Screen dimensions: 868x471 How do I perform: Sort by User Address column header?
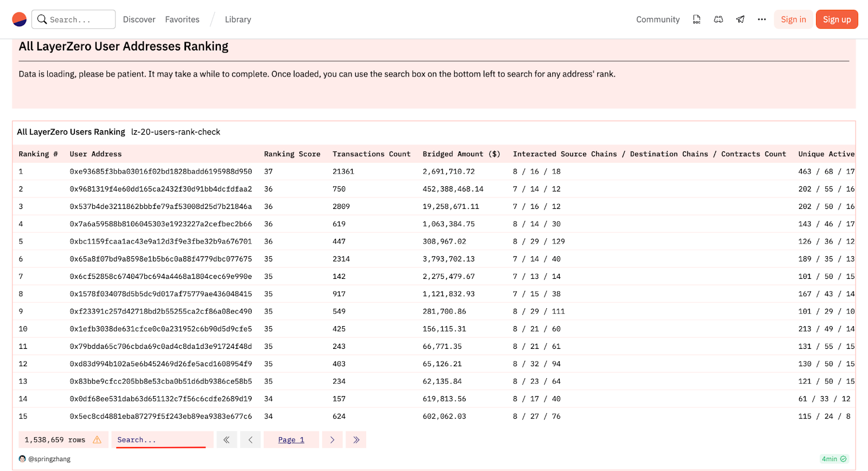click(95, 154)
